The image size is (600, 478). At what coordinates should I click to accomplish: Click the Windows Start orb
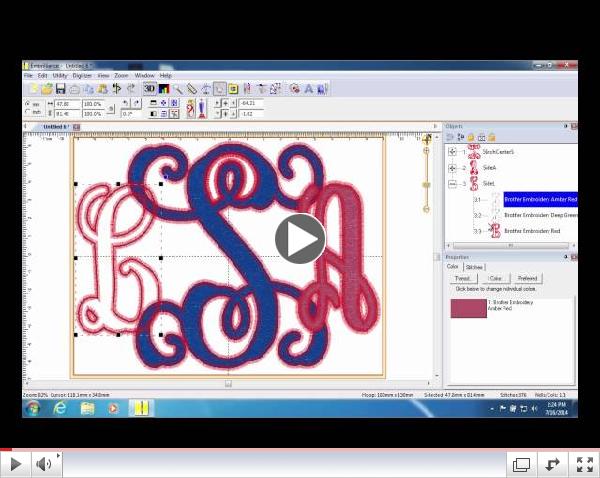click(33, 408)
